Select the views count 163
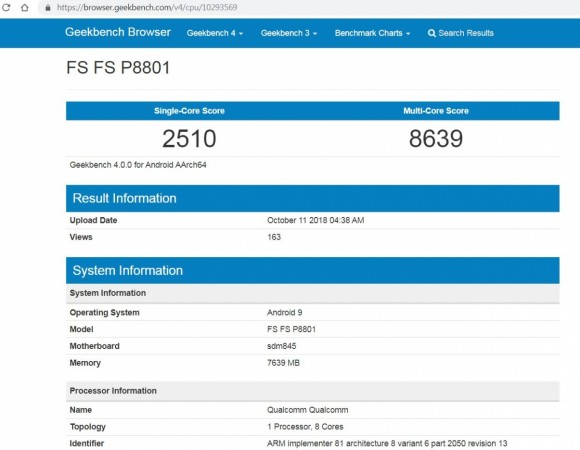 coord(274,237)
